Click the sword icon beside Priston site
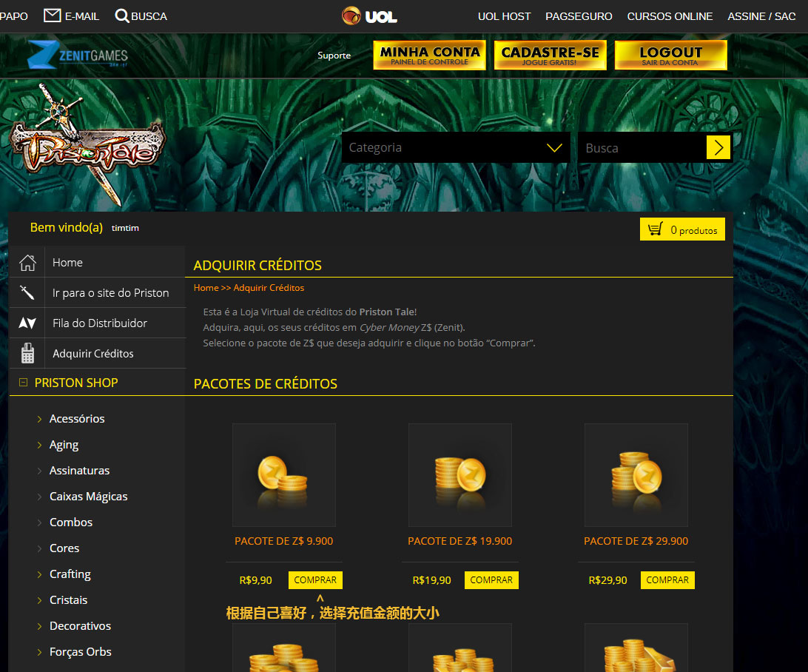The width and height of the screenshot is (808, 672). [x=27, y=293]
